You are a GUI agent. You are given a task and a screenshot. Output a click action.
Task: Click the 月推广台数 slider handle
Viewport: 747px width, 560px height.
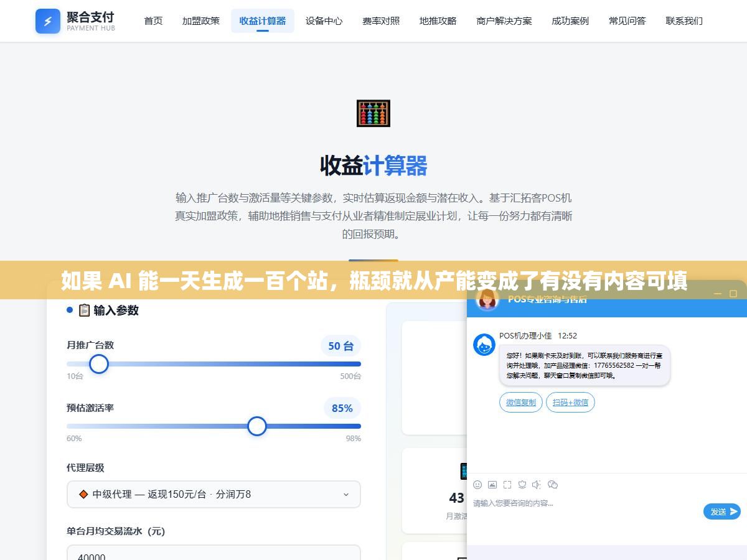point(99,364)
